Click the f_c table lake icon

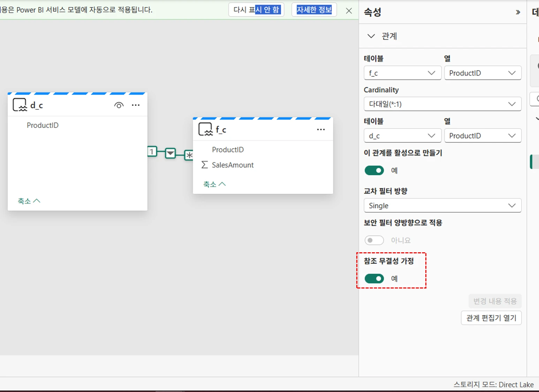point(205,129)
